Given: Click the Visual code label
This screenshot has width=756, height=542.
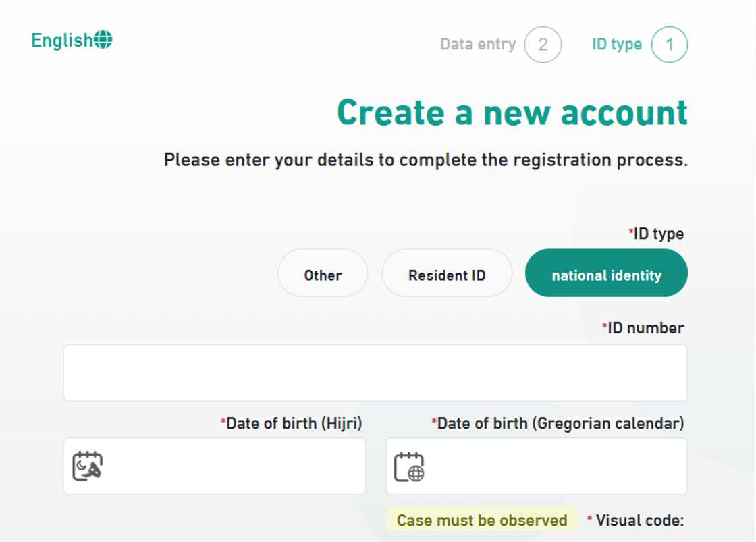Looking at the screenshot, I should [x=639, y=520].
